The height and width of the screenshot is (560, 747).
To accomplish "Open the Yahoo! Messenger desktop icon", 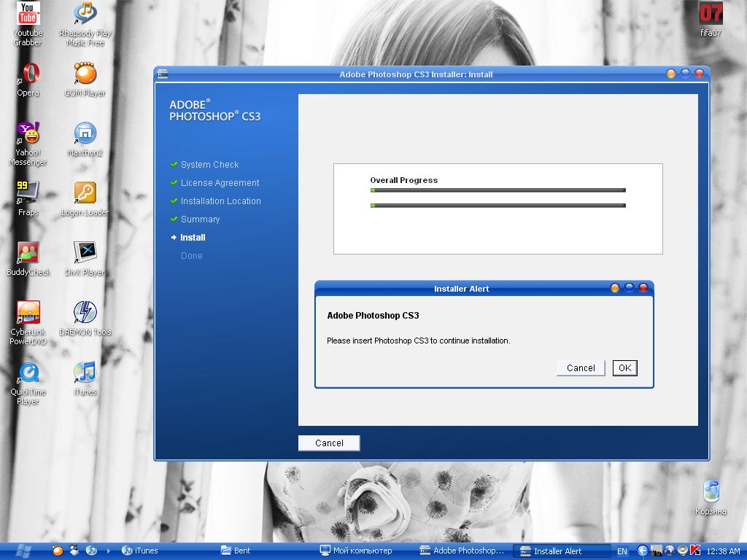I will [x=28, y=144].
